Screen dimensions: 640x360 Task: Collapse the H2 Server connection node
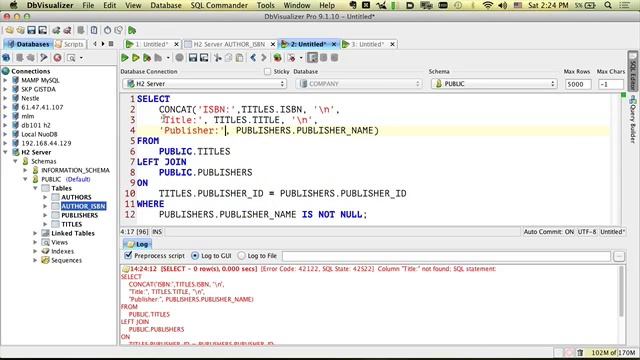pyautogui.click(x=5, y=152)
